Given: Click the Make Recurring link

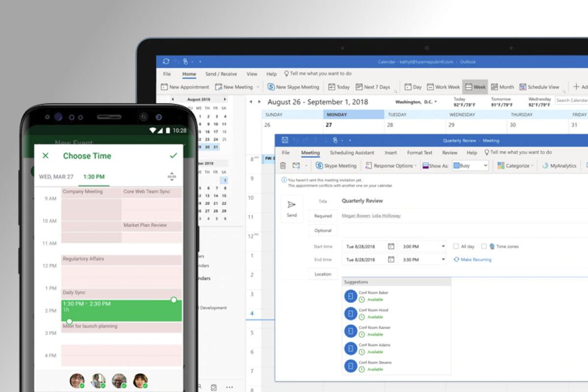Looking at the screenshot, I should [x=472, y=260].
